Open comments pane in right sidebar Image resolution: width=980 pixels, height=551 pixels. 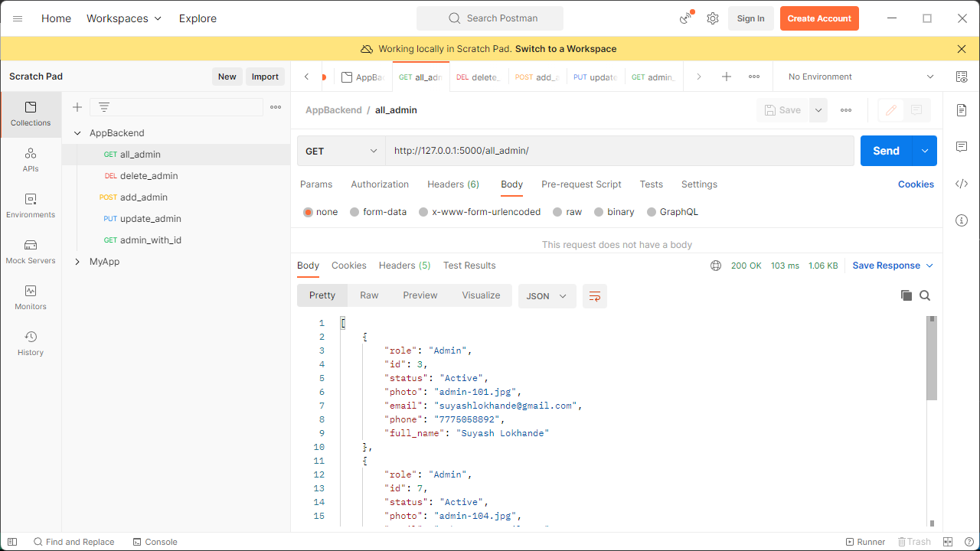962,147
